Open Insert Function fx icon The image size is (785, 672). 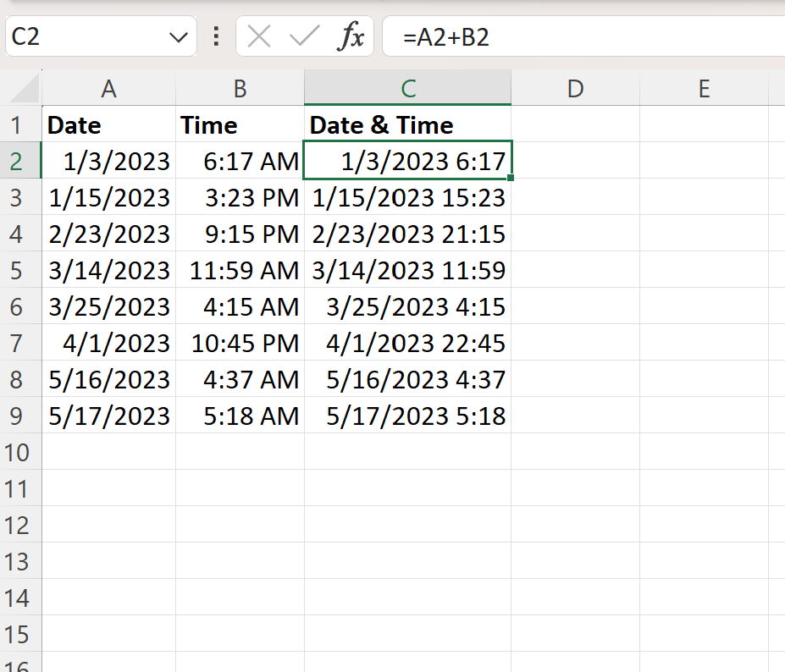point(351,36)
